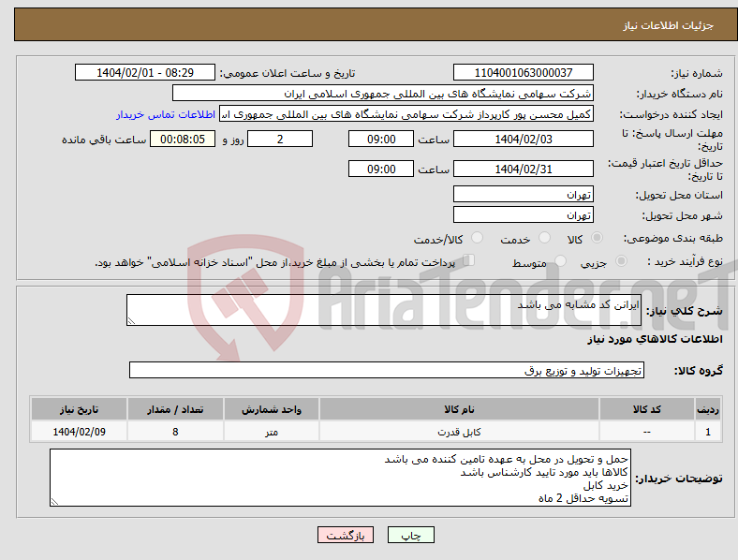Click the remaining time field 00:08:05
The image size is (738, 560).
183,139
